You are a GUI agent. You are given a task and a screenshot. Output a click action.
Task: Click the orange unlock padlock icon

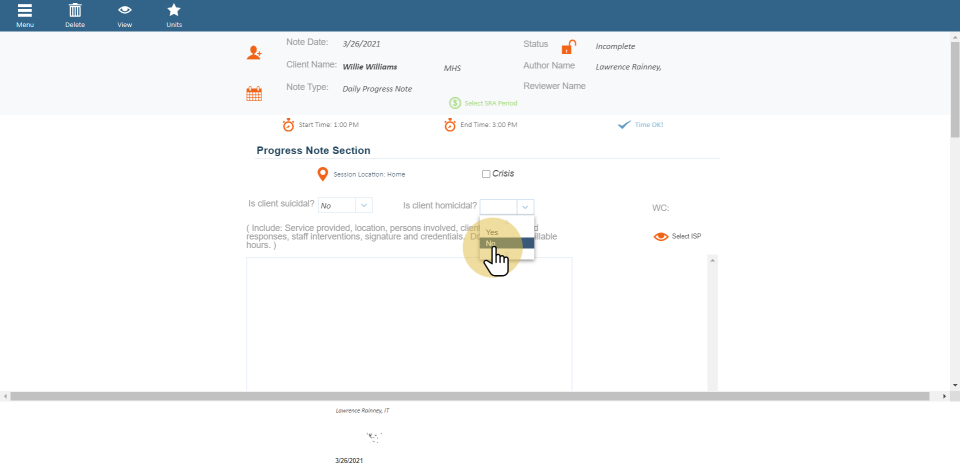[568, 47]
